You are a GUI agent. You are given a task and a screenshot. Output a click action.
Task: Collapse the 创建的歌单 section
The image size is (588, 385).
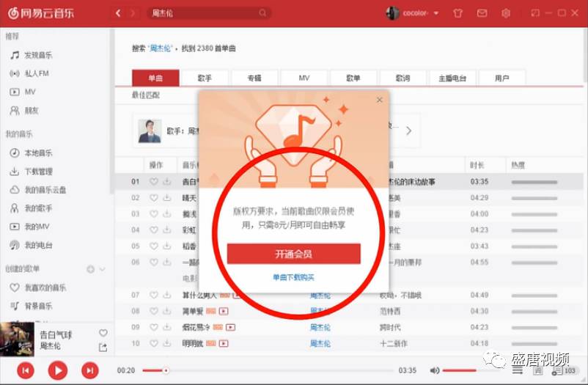coord(102,269)
